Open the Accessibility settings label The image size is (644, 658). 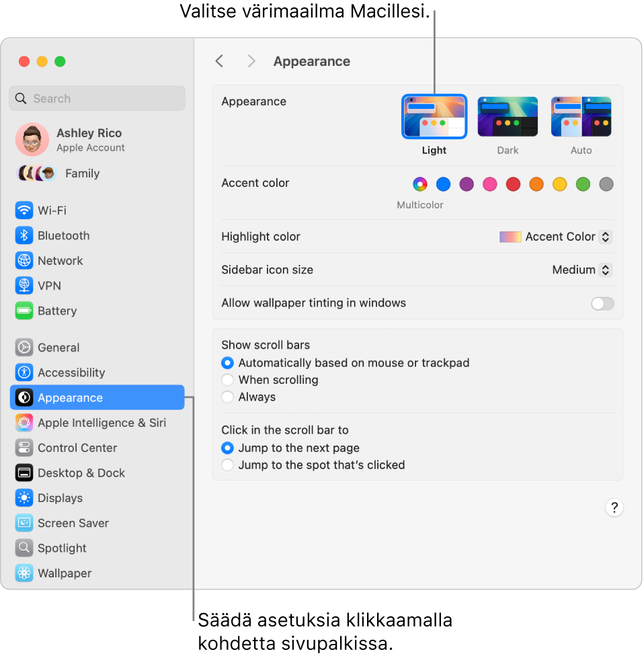pos(71,372)
